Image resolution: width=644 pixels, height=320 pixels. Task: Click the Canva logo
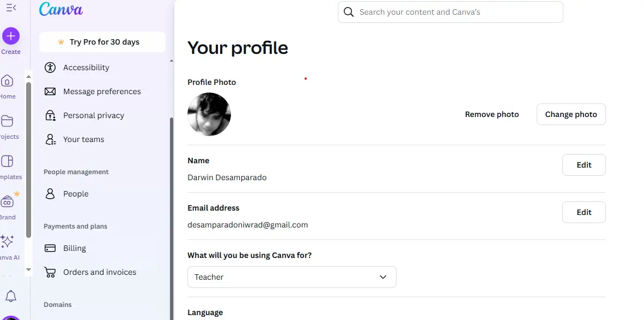coord(61,9)
